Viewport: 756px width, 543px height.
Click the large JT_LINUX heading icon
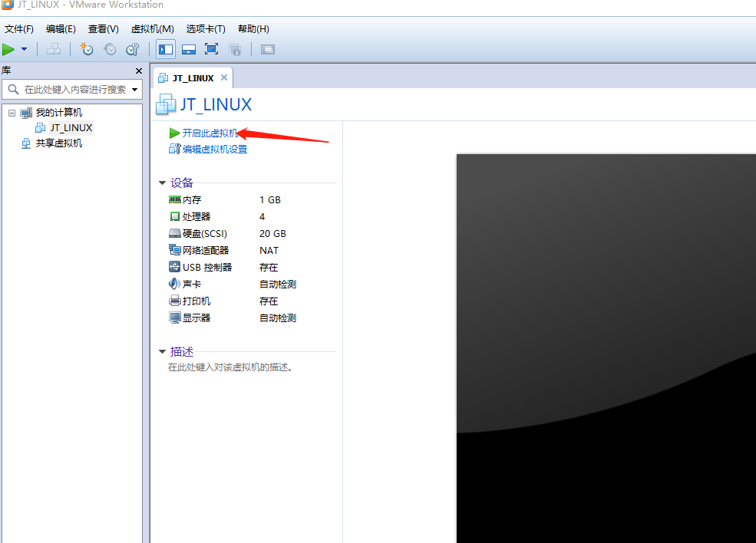166,104
